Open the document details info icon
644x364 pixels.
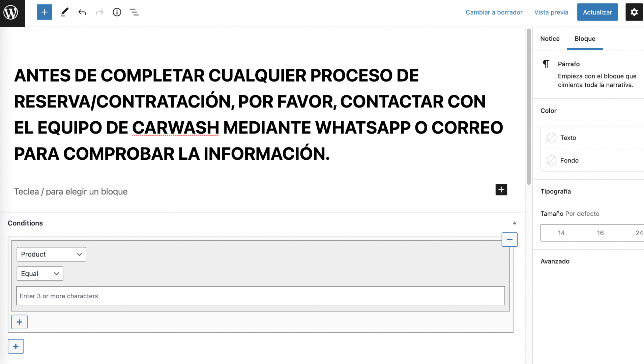[117, 12]
